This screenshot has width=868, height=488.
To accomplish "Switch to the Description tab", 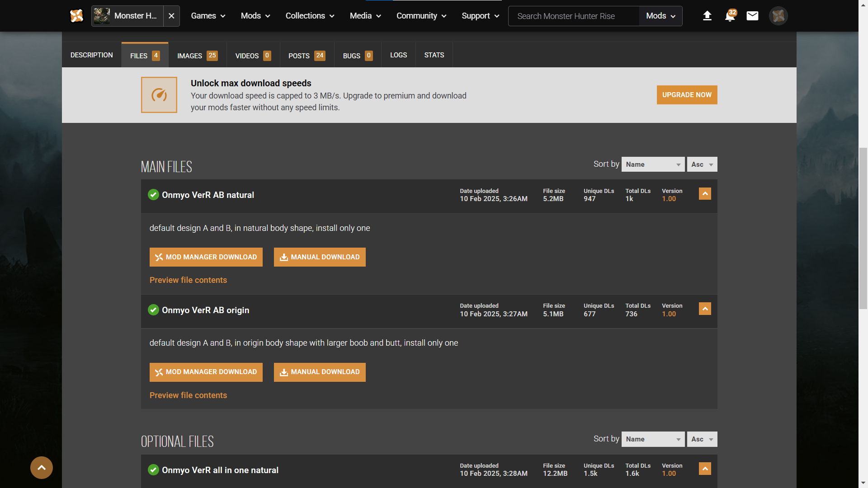I will [x=92, y=55].
